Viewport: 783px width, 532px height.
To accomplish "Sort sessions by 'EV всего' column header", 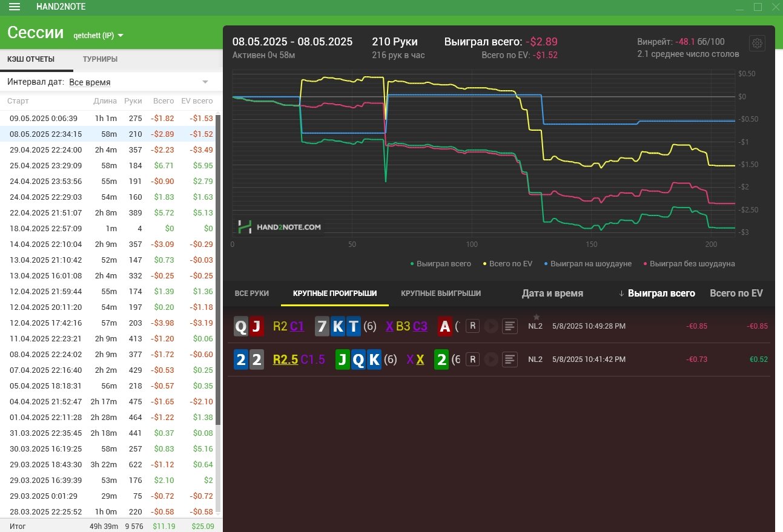I will pyautogui.click(x=197, y=101).
